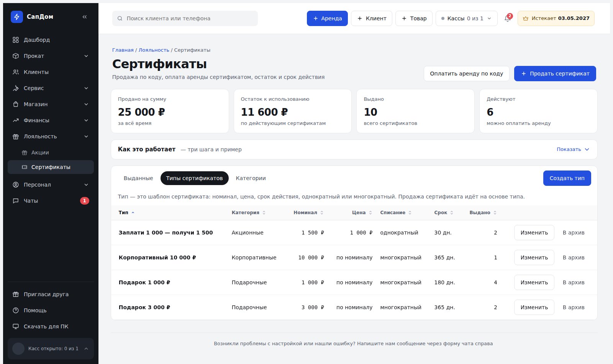Click Изменить for Корпоративный 10 000 ₽
Screen dimensions: 613x364
[534, 257]
